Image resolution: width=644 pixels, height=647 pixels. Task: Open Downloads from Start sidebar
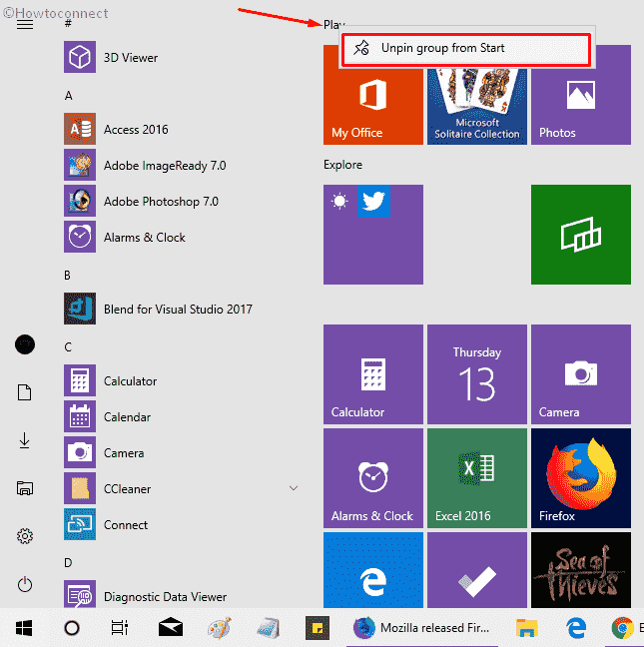point(25,440)
